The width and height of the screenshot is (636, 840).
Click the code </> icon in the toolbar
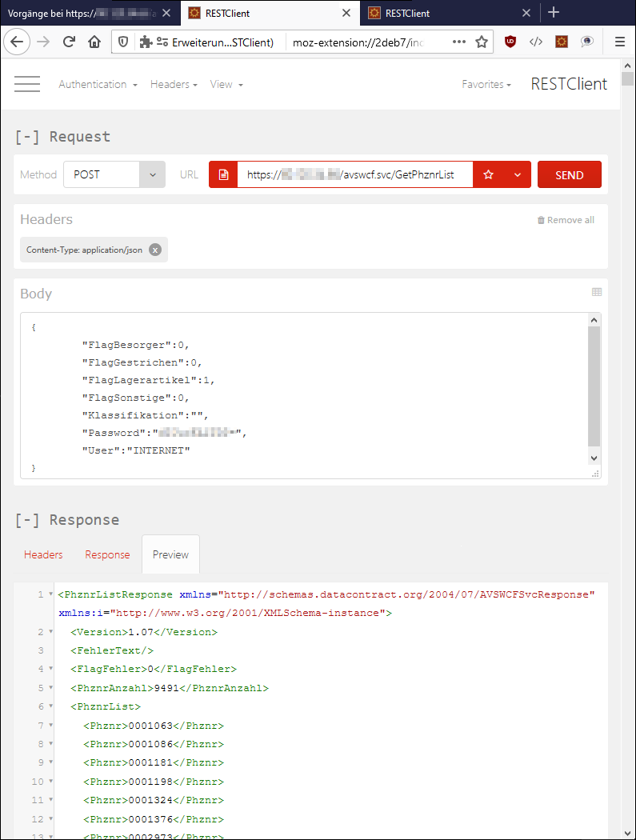(x=536, y=41)
